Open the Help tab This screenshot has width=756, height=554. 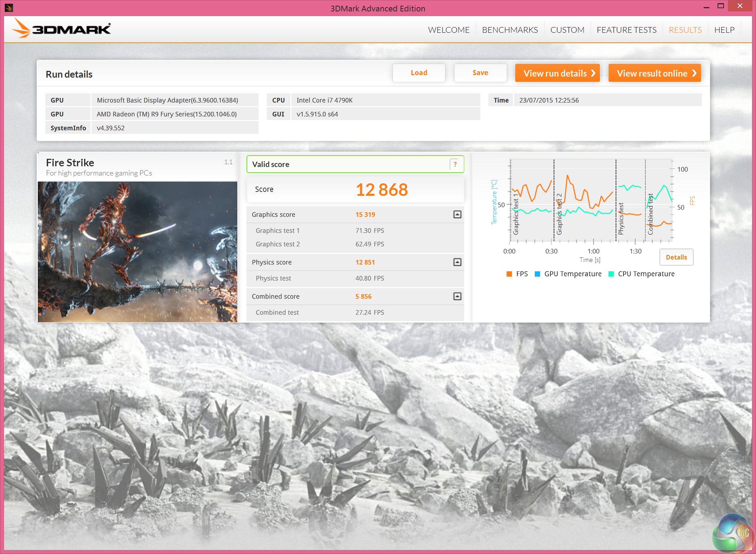point(724,30)
